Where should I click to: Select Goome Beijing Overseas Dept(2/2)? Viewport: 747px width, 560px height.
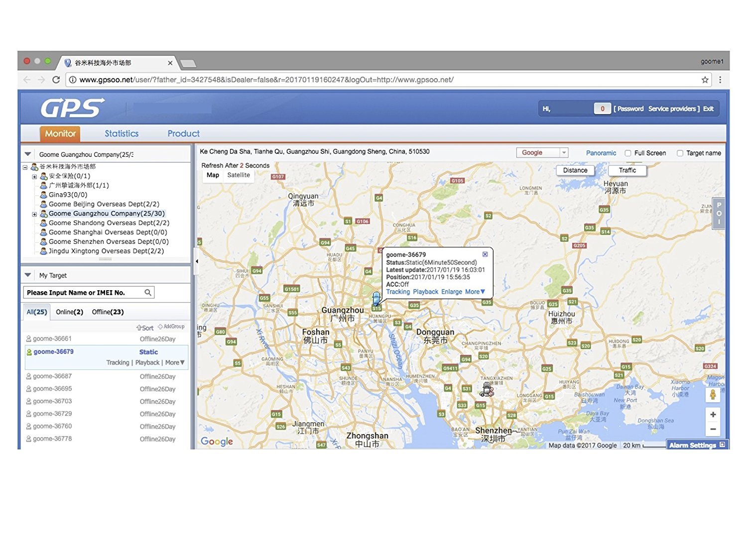coord(104,205)
